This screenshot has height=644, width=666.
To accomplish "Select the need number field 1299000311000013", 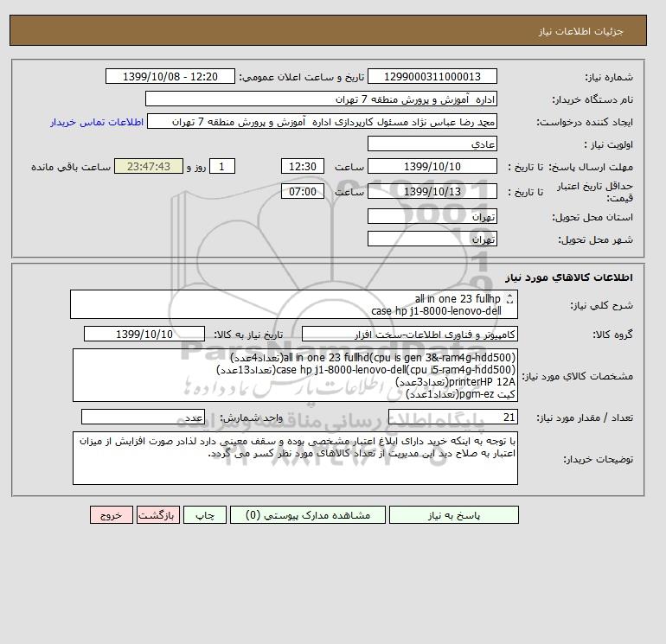I will pos(432,76).
